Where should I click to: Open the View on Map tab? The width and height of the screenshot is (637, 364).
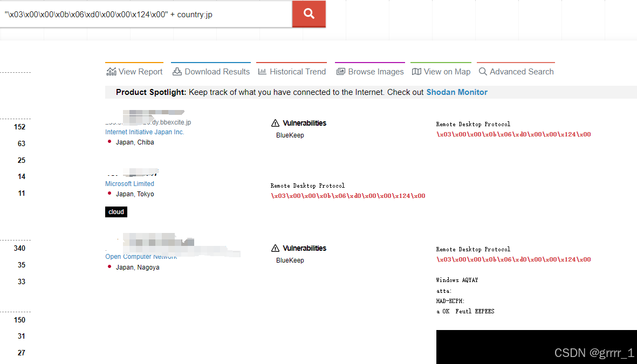pyautogui.click(x=441, y=72)
